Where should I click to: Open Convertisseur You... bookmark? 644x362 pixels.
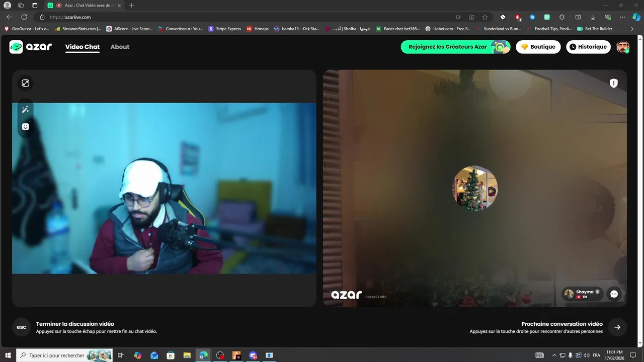181,29
